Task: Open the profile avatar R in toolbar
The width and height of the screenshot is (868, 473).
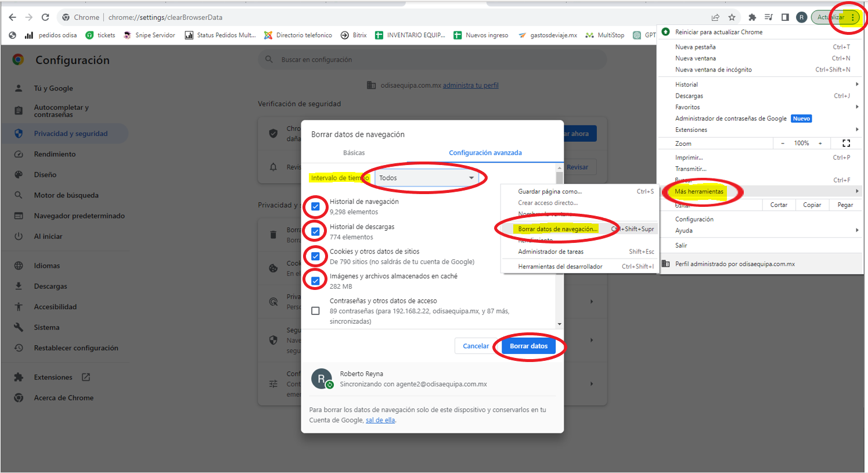Action: 801,17
